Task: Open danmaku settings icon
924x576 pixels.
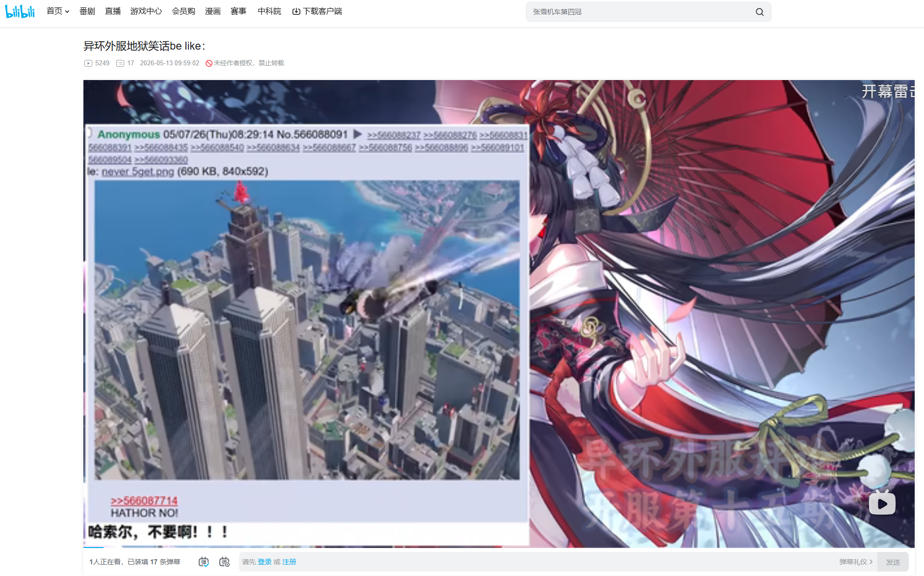Action: tap(224, 562)
